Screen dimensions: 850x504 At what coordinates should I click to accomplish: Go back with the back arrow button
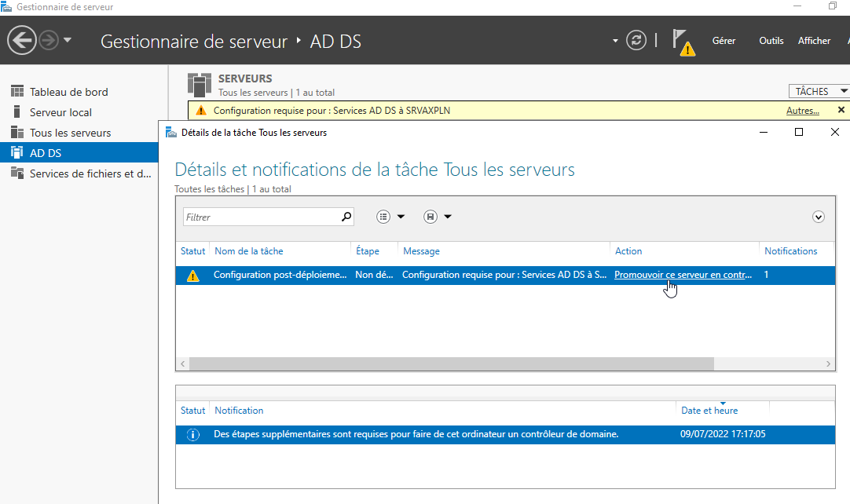pos(22,40)
